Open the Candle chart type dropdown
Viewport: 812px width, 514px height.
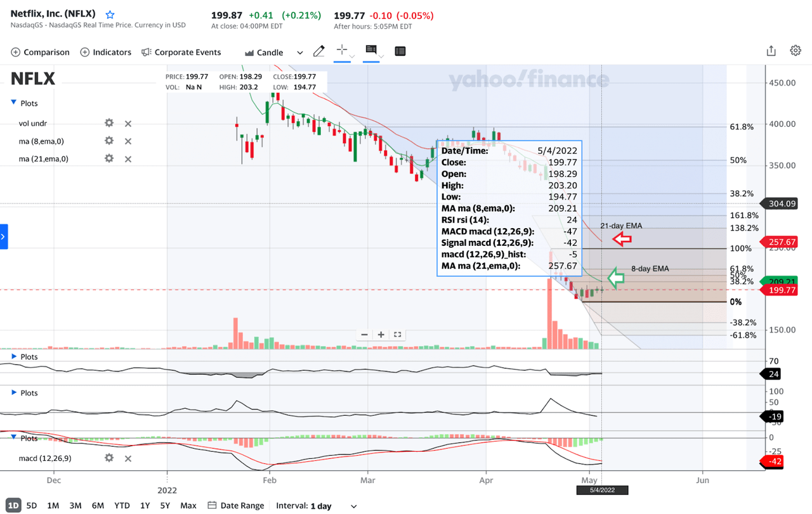[x=299, y=53]
